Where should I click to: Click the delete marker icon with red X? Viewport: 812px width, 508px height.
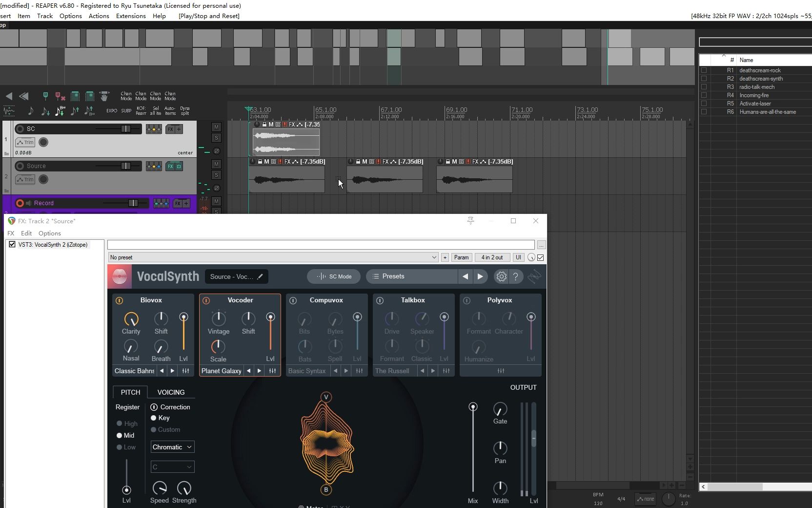click(x=60, y=96)
